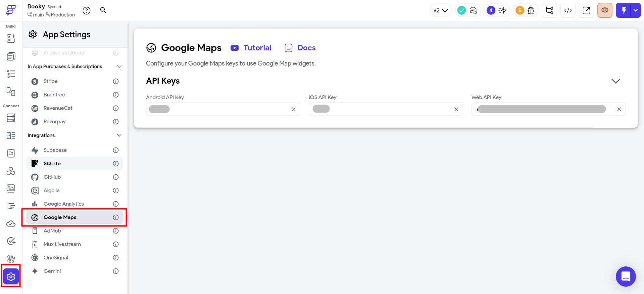The image size is (644, 294).
Task: Open GitHub integration settings
Action: coord(75,177)
